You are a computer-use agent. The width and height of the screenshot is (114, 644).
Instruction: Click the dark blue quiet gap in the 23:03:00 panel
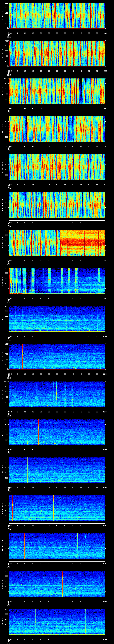(x=81, y=91)
